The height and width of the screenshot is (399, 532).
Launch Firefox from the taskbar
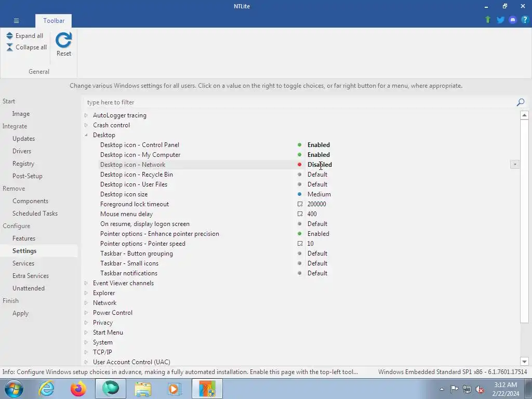[x=78, y=389]
